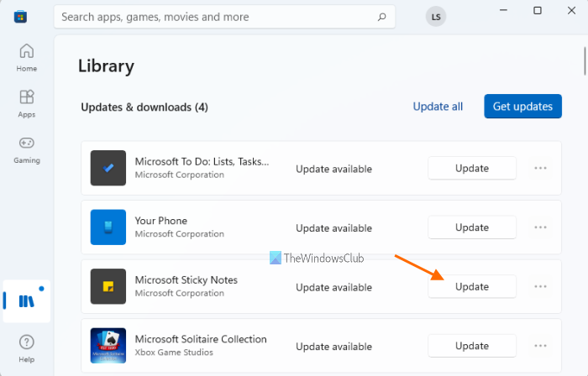Open the Home section in sidebar
The image size is (588, 376).
27,57
